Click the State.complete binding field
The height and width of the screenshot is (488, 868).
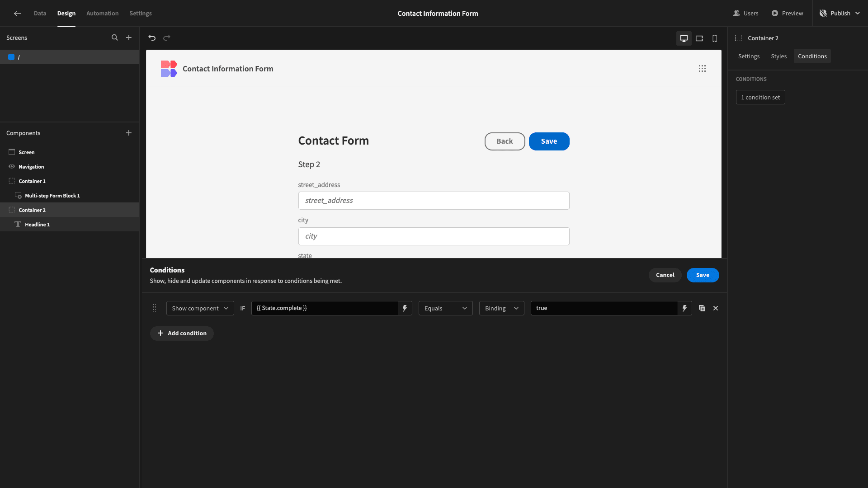325,308
